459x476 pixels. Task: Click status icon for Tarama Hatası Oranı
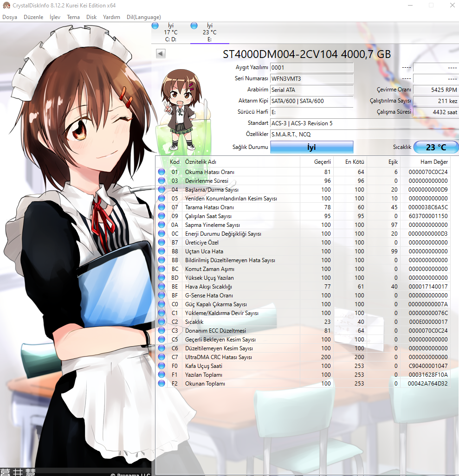(162, 207)
